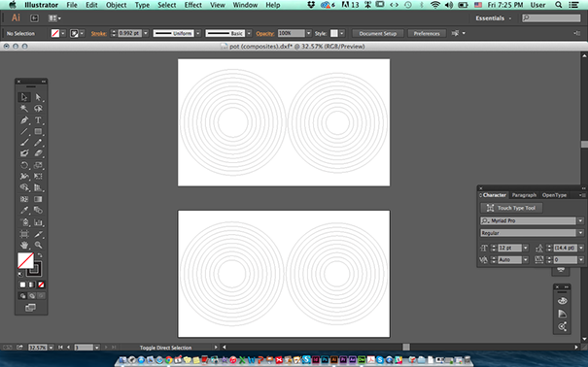Select the Paintbrush tool
Image resolution: width=588 pixels, height=367 pixels.
pyautogui.click(x=24, y=143)
